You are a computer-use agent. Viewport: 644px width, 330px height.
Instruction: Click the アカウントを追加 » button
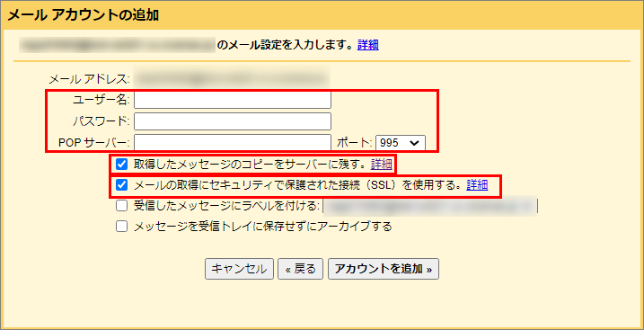tap(384, 269)
